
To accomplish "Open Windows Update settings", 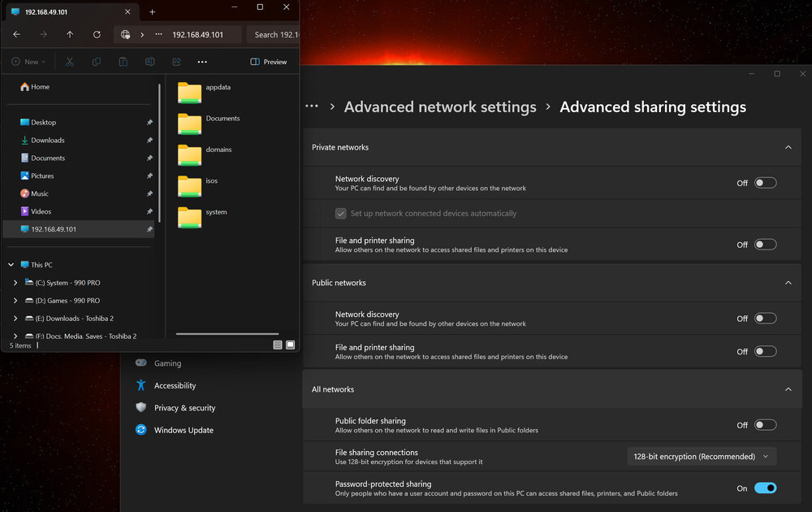I will (184, 430).
